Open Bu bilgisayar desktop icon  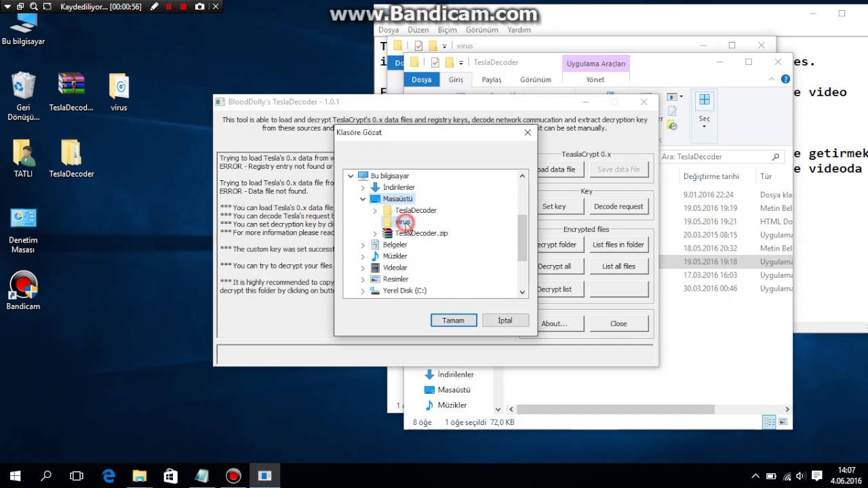click(x=23, y=30)
